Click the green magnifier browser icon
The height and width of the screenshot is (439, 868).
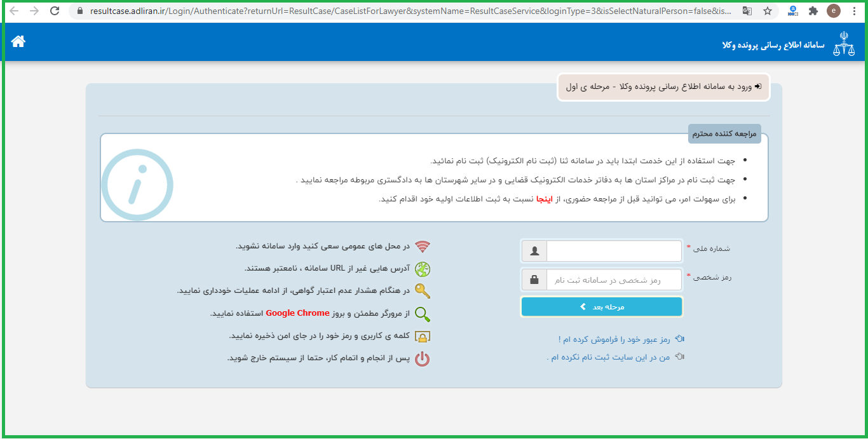(423, 314)
